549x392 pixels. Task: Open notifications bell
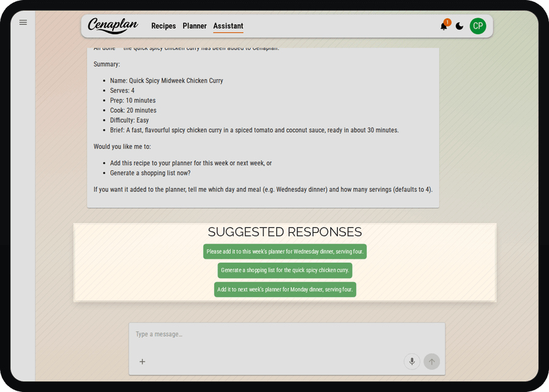pos(444,26)
